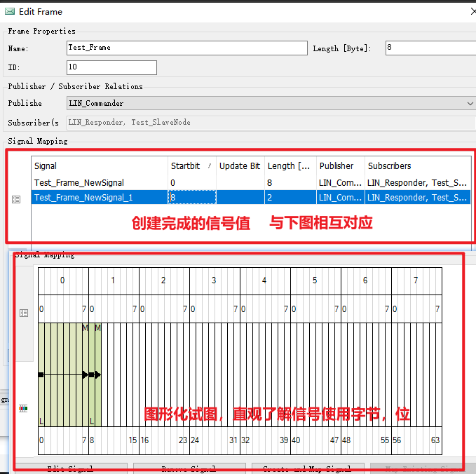The width and height of the screenshot is (476, 474).
Task: Select the 2-bit green signal block in byte 1
Action: [x=95, y=374]
